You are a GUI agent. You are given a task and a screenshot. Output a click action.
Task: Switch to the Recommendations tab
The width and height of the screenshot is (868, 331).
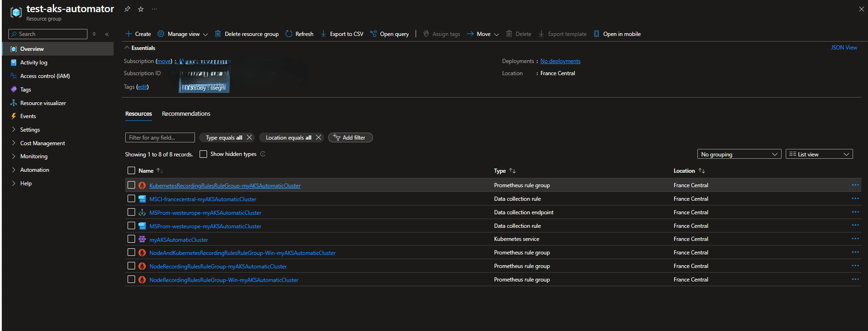coord(186,113)
